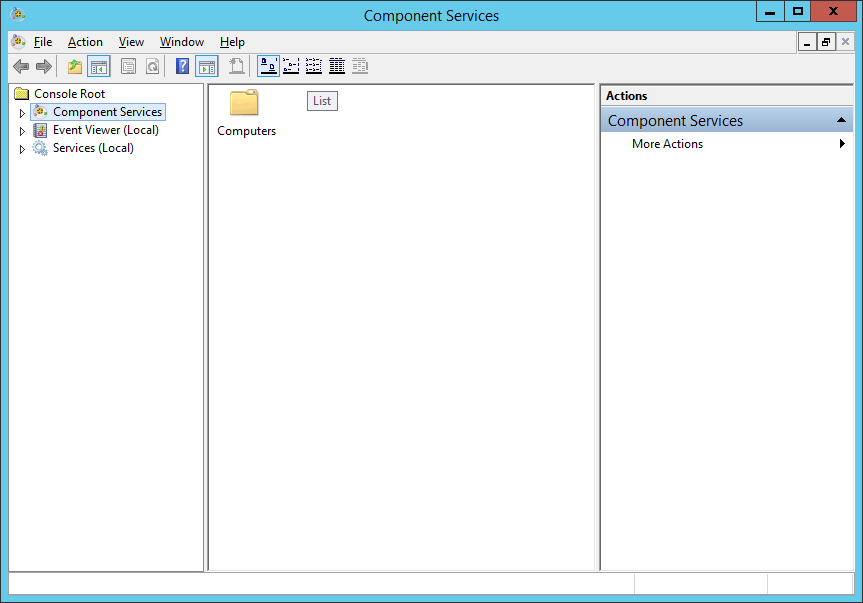Select Console Root in the tree

pyautogui.click(x=69, y=94)
